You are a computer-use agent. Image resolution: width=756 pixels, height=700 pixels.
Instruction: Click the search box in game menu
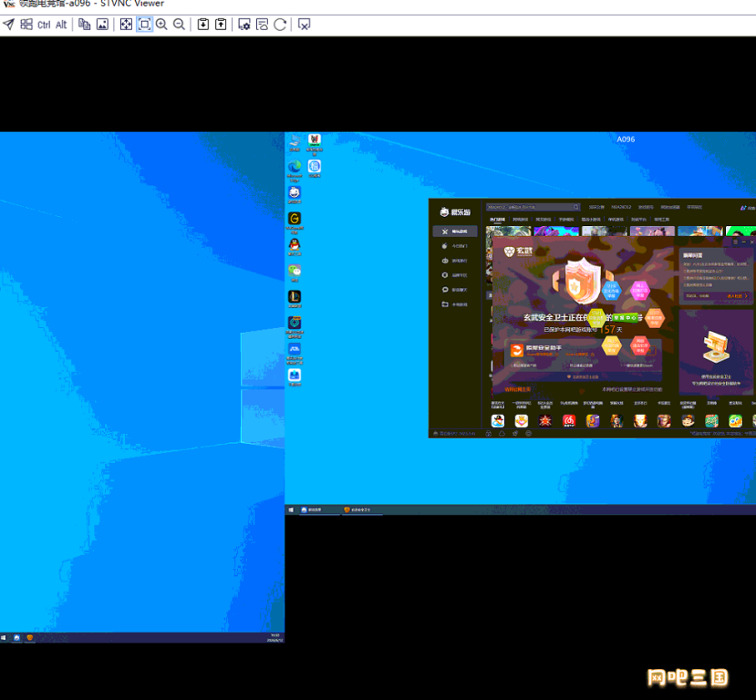tap(533, 207)
